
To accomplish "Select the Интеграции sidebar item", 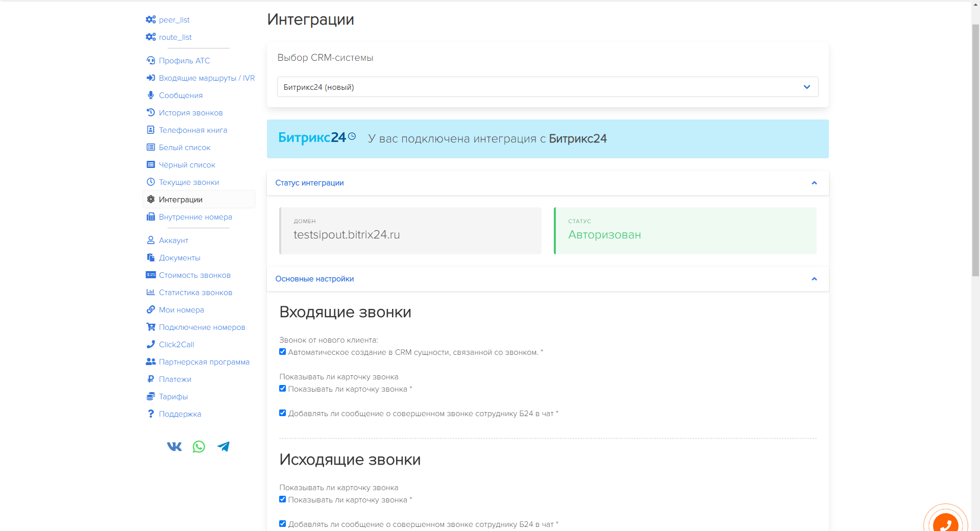I will coord(199,199).
